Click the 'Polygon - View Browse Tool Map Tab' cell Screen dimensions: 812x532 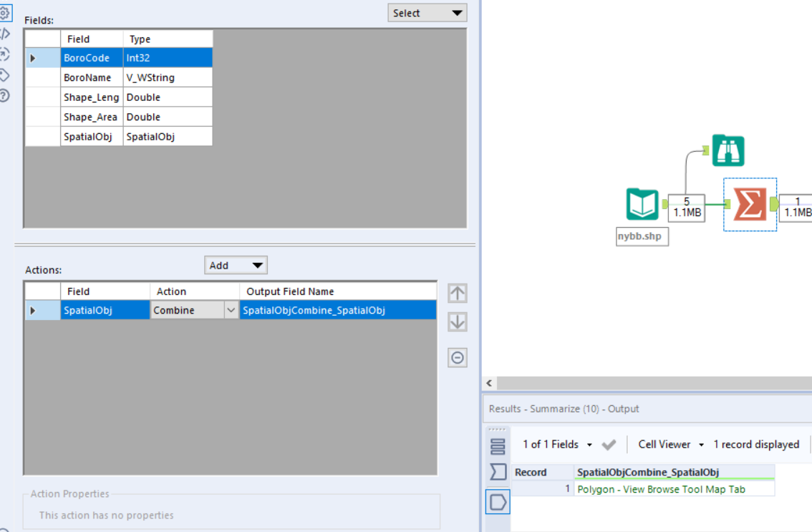(675, 489)
